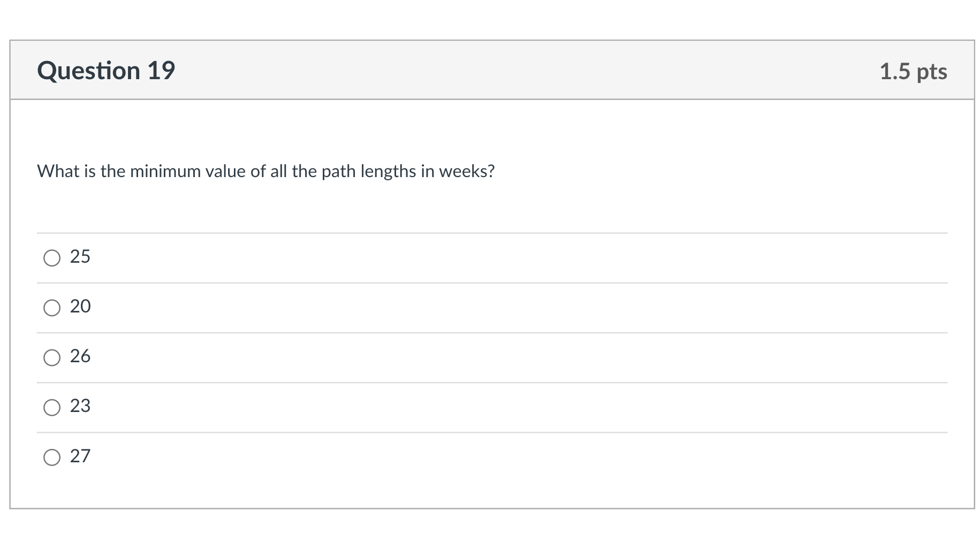This screenshot has height=542, width=980.
Task: Select the radio button for answer 25
Action: (52, 258)
